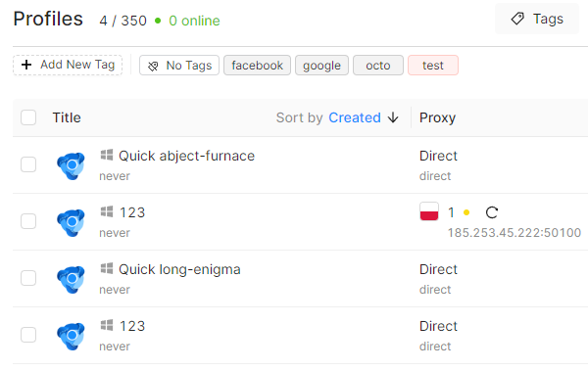
Task: Check the Quick abject-furnace profile checkbox
Action: click(x=28, y=164)
